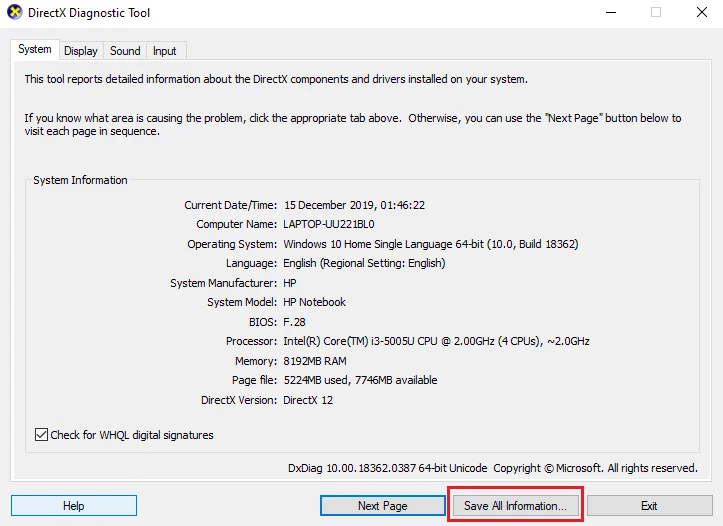The height and width of the screenshot is (526, 723).
Task: Click the Page file label
Action: click(x=255, y=380)
